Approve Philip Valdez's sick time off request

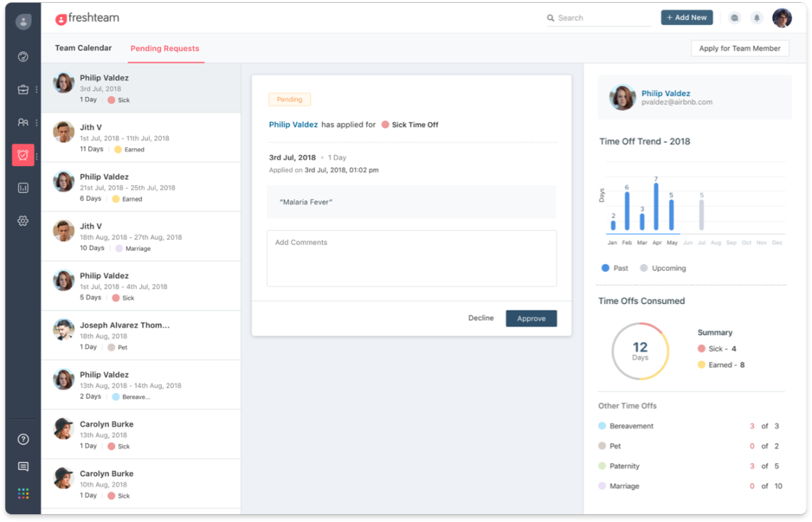point(531,318)
